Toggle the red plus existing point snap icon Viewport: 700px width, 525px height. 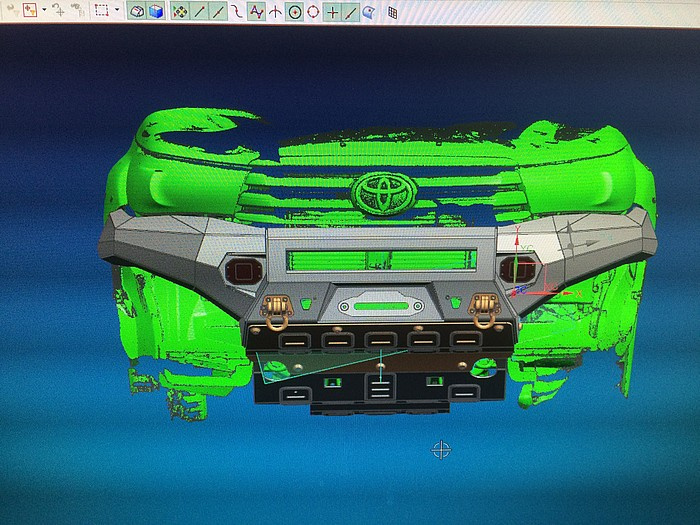[332, 12]
